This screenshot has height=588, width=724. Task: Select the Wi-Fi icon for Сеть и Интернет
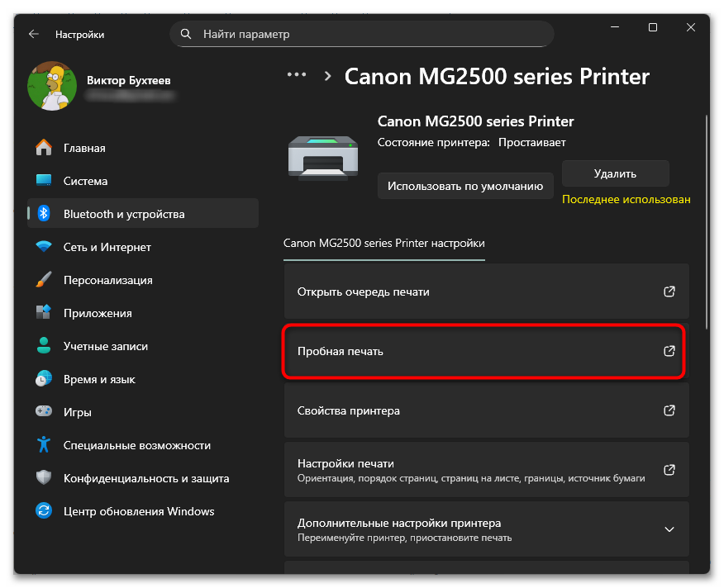44,246
